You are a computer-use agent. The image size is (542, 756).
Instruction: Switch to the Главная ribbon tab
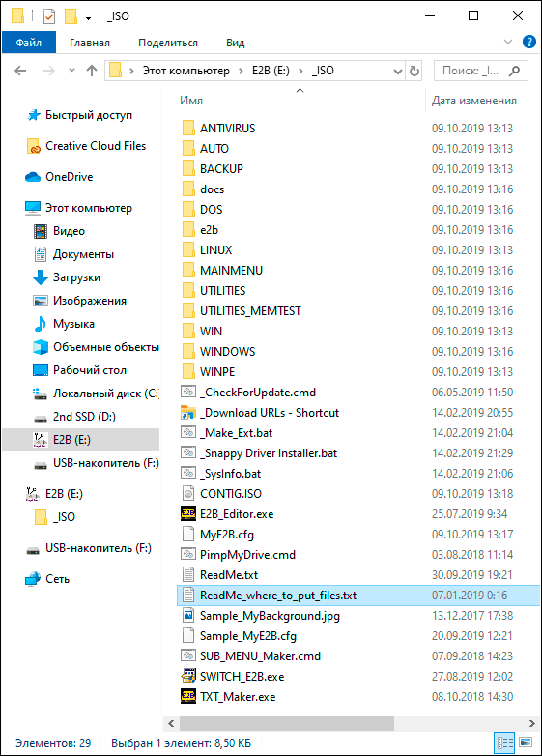pyautogui.click(x=90, y=43)
